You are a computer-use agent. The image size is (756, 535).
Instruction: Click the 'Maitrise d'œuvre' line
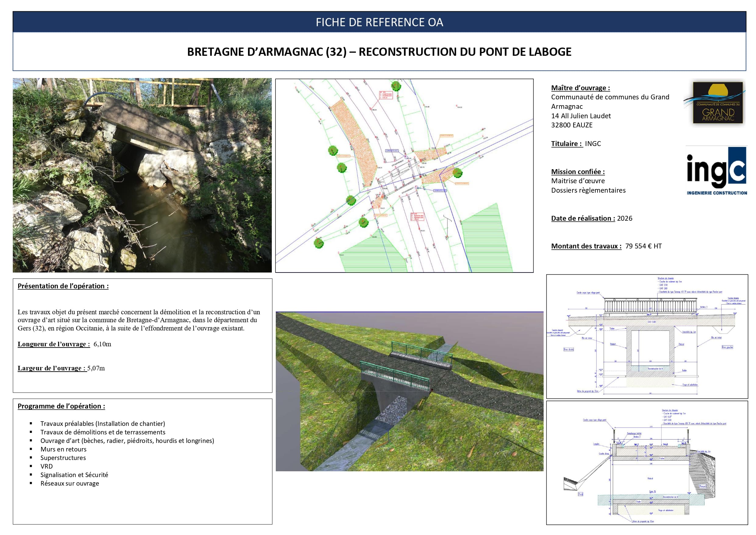click(578, 181)
